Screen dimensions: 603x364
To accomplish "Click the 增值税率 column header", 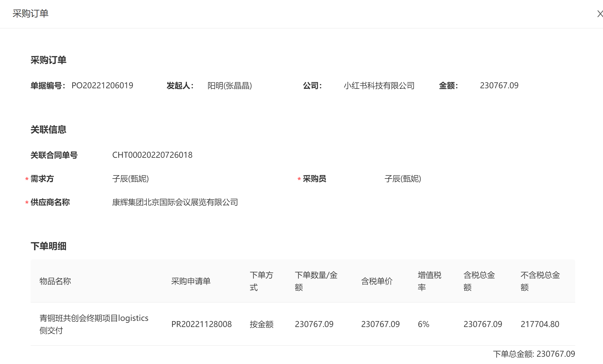I will tap(429, 281).
